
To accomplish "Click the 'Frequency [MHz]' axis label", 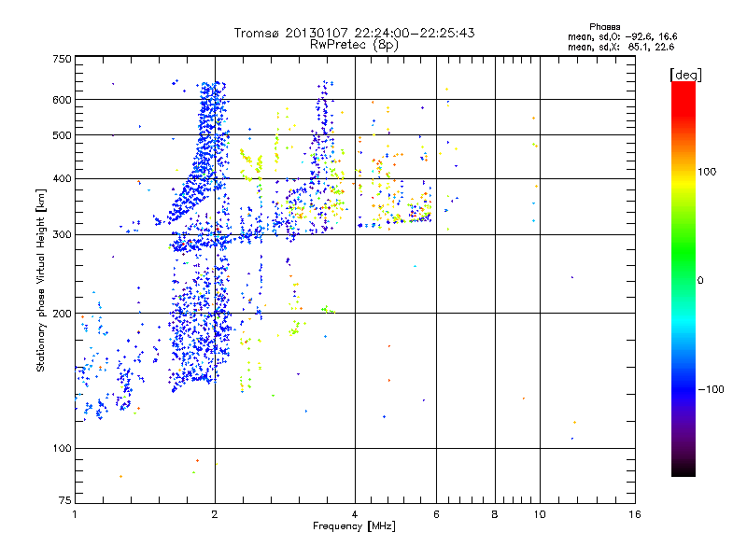I will (354, 526).
